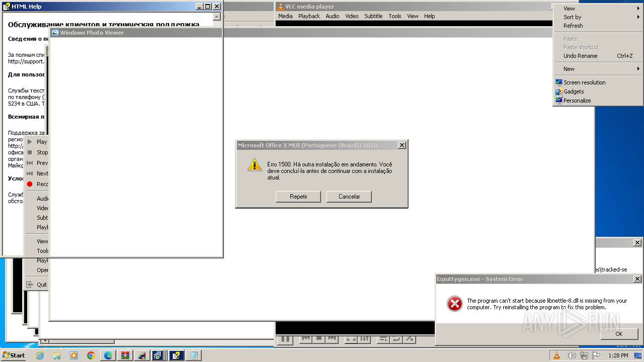
Task: Expand the New submenu arrow
Action: [638, 69]
